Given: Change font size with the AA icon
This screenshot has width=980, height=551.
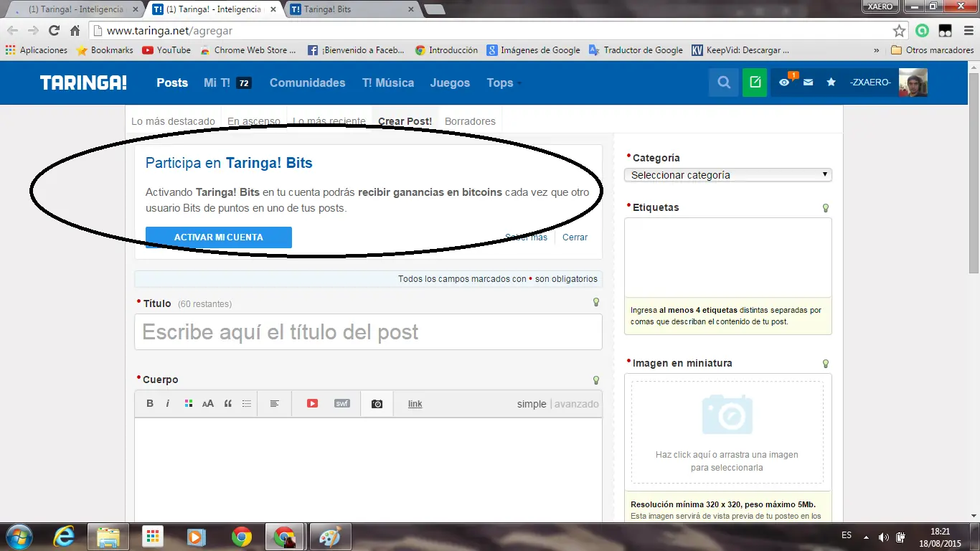Looking at the screenshot, I should tap(208, 404).
